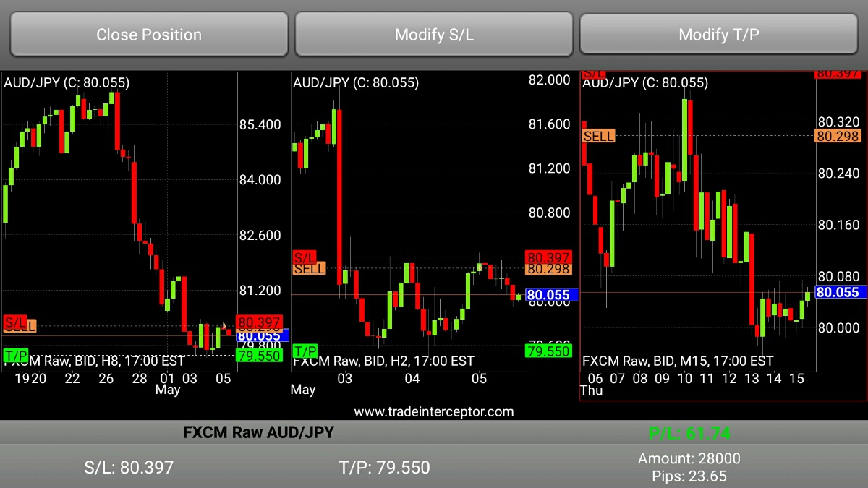
Task: Tap the T/P: 79.550 value in the bottom bar
Action: [384, 467]
